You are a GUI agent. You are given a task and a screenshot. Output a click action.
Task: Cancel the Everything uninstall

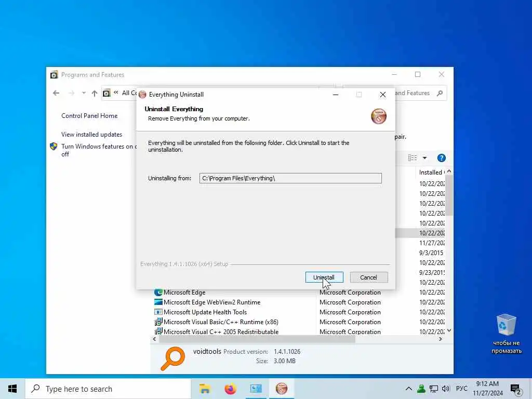point(368,277)
